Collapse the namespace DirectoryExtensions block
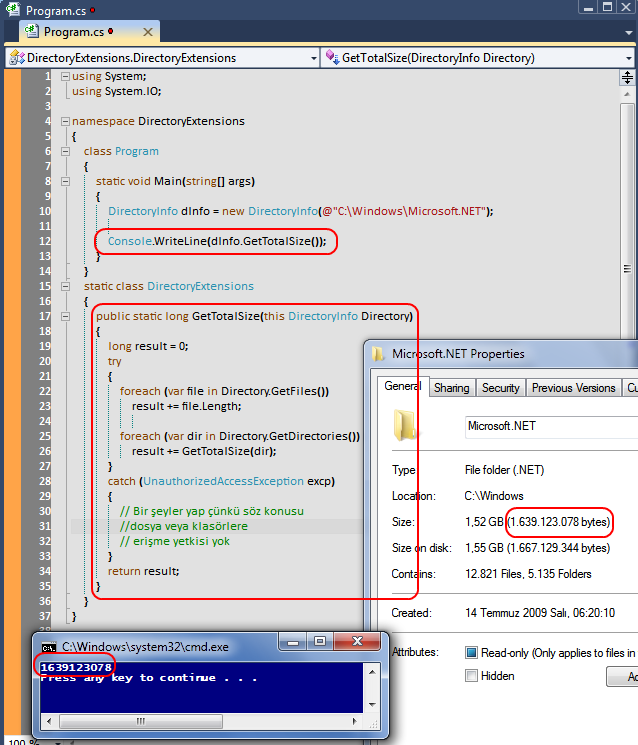The image size is (638, 745). click(65, 121)
